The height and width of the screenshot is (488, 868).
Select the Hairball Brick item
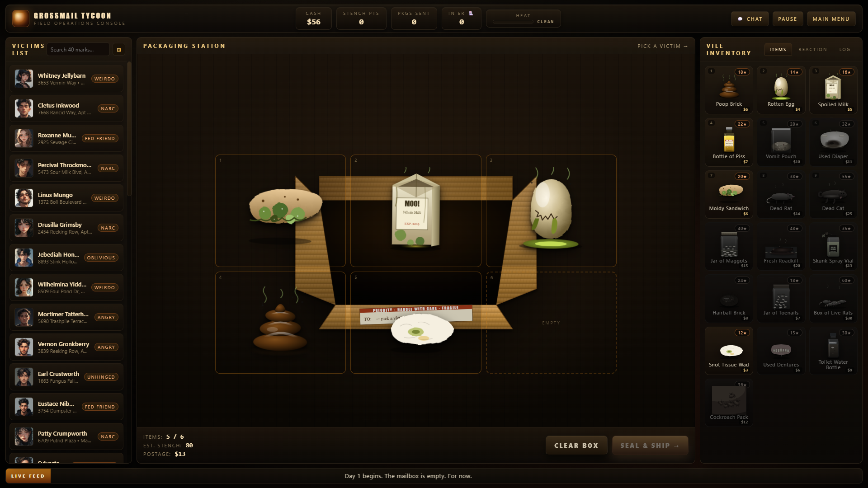click(x=729, y=299)
